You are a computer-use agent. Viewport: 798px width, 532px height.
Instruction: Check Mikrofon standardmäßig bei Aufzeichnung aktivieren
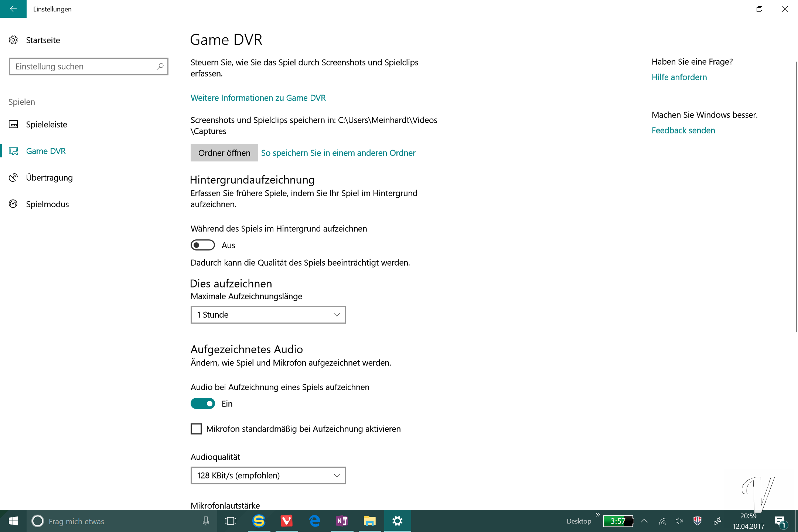pyautogui.click(x=196, y=429)
